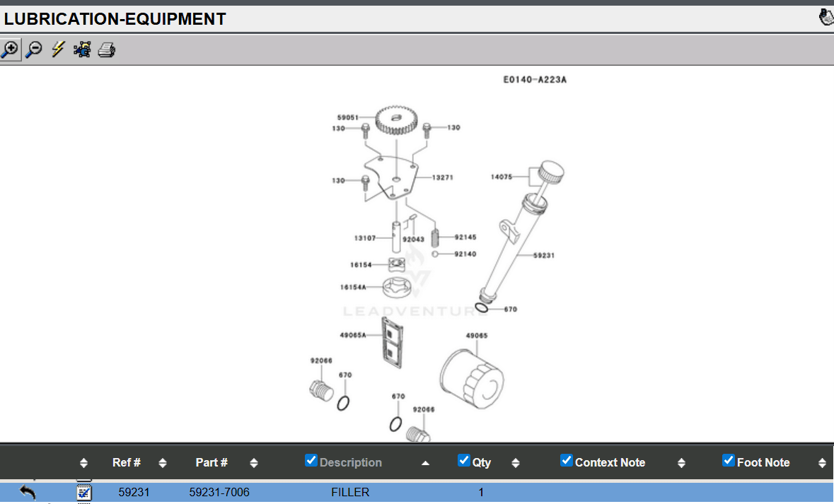This screenshot has width=834, height=504.
Task: Click part number 59231-7006 in the table
Action: click(x=219, y=492)
